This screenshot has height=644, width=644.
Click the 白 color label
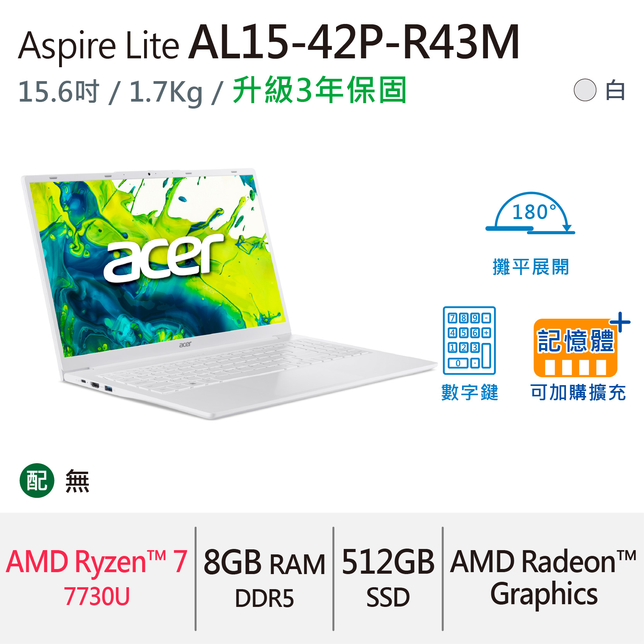(615, 90)
